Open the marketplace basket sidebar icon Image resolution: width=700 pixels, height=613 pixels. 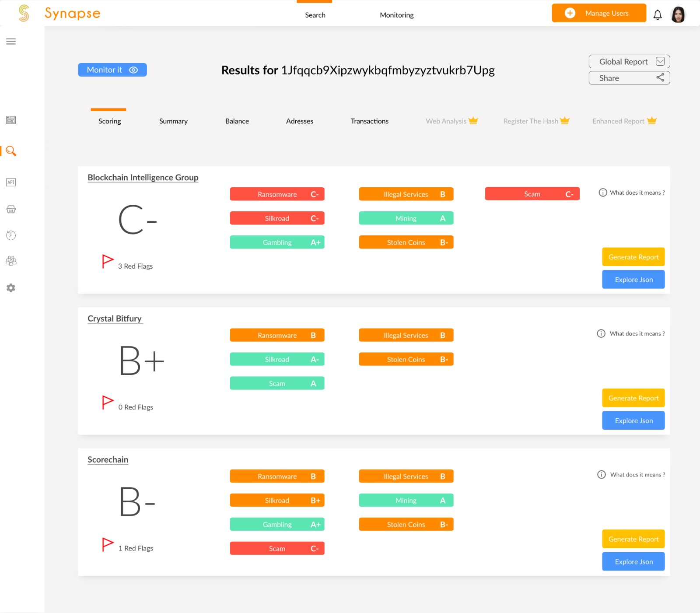click(x=11, y=209)
